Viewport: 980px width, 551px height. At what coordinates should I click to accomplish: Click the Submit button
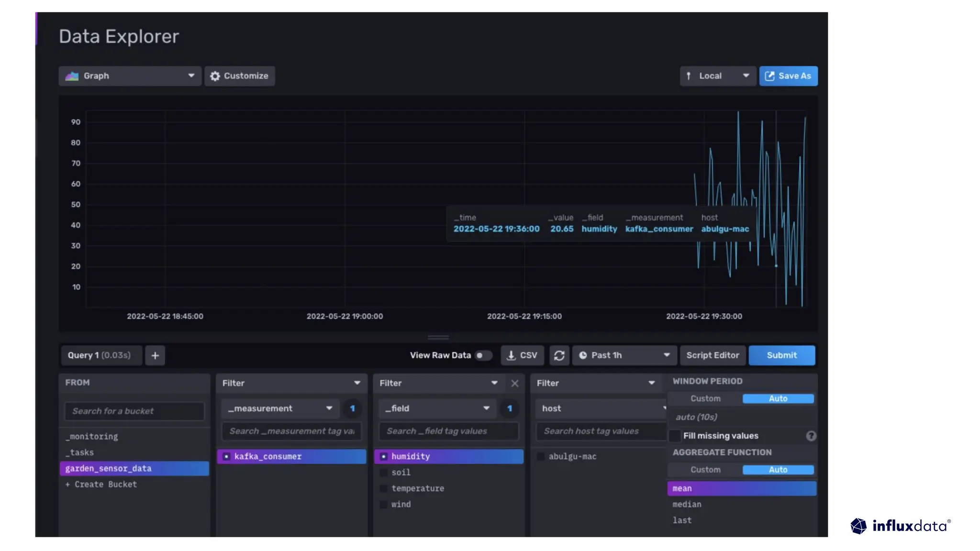pyautogui.click(x=781, y=355)
